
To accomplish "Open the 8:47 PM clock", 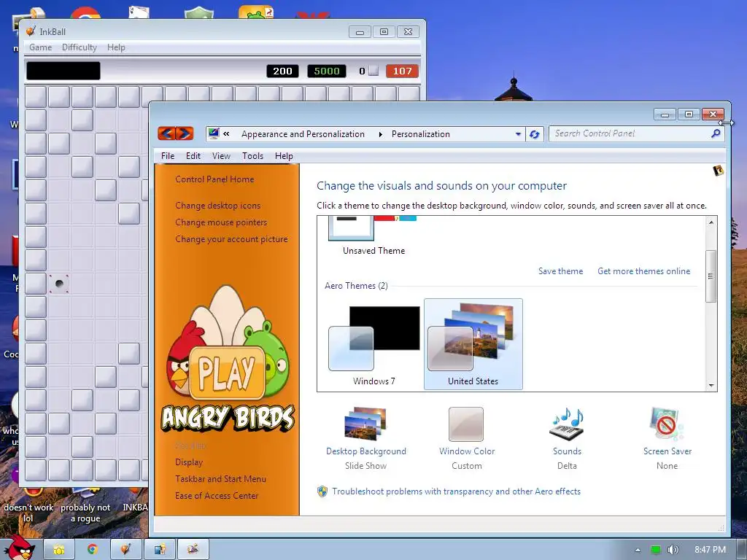I will [x=710, y=550].
